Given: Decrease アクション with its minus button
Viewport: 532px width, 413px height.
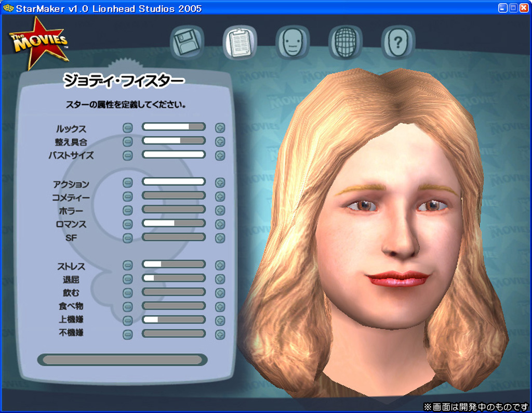Looking at the screenshot, I should tap(128, 183).
